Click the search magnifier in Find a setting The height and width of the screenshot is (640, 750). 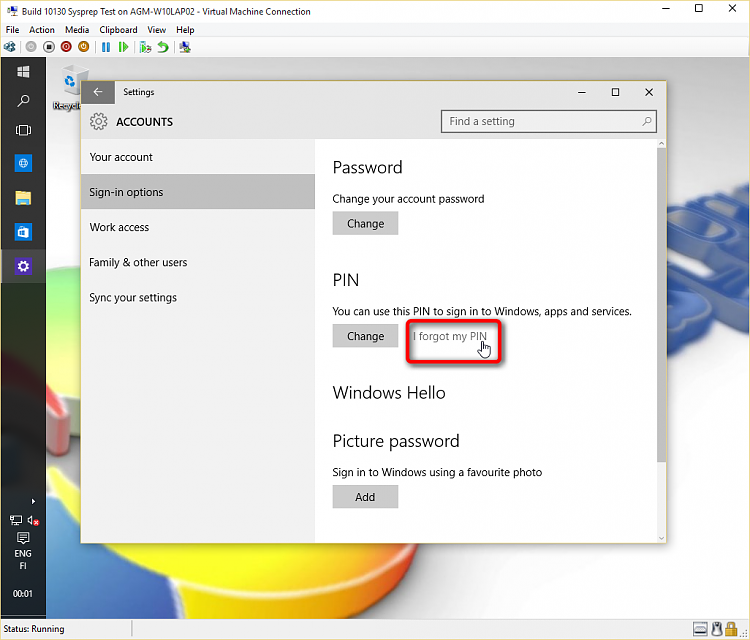(x=647, y=121)
